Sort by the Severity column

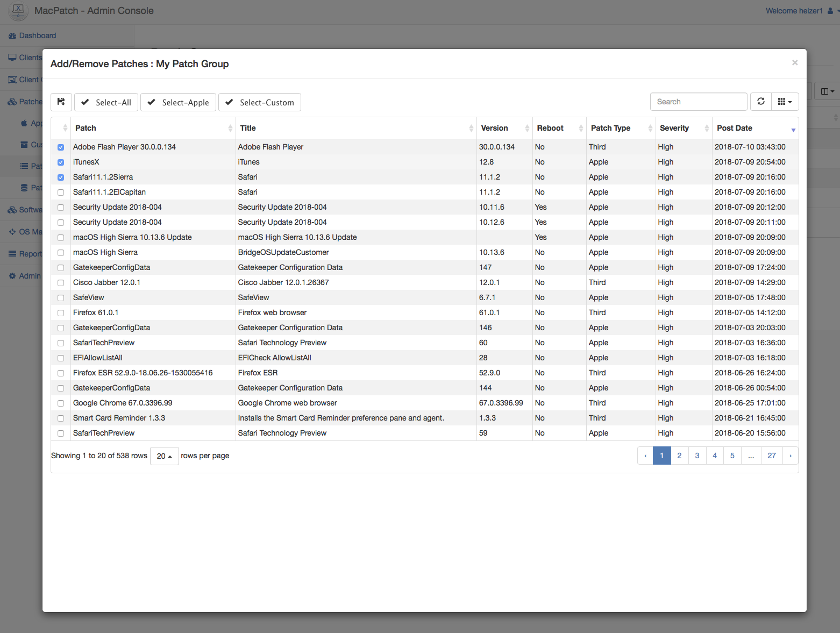tap(684, 128)
